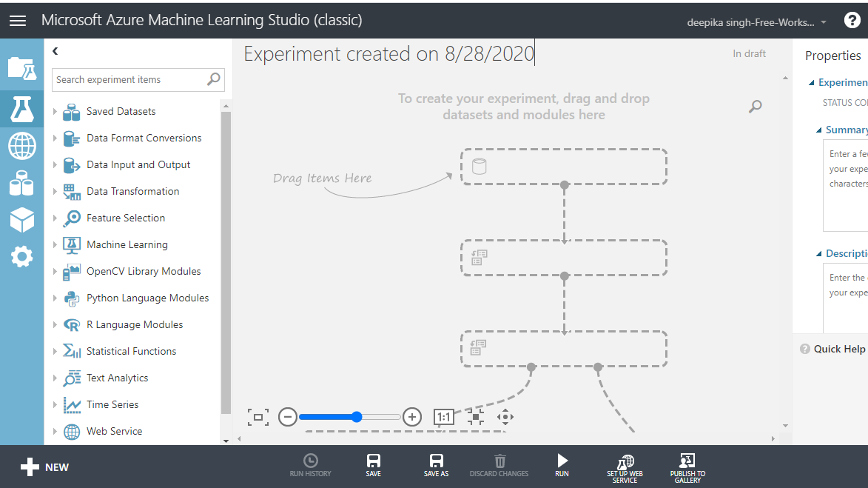Click the canvas search magnifier icon
The width and height of the screenshot is (868, 488).
[755, 107]
